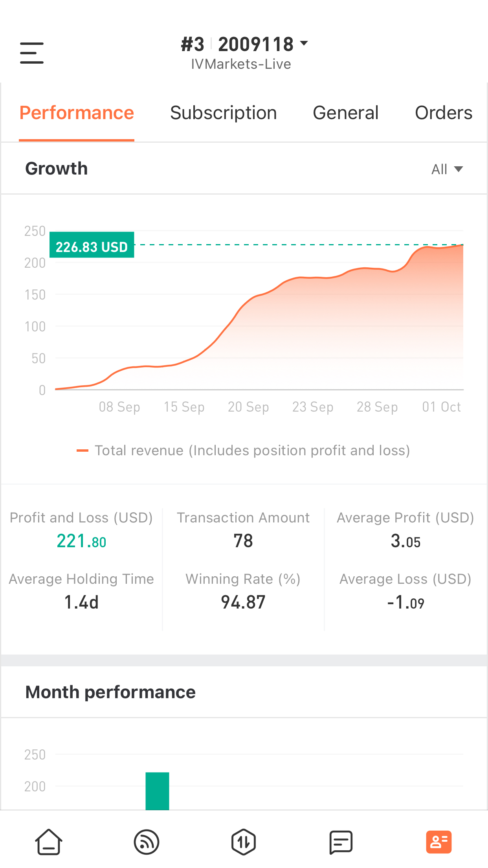Screen dimensions: 488x868
Task: Tap the 01 Oct point on growth chart
Action: [441, 407]
